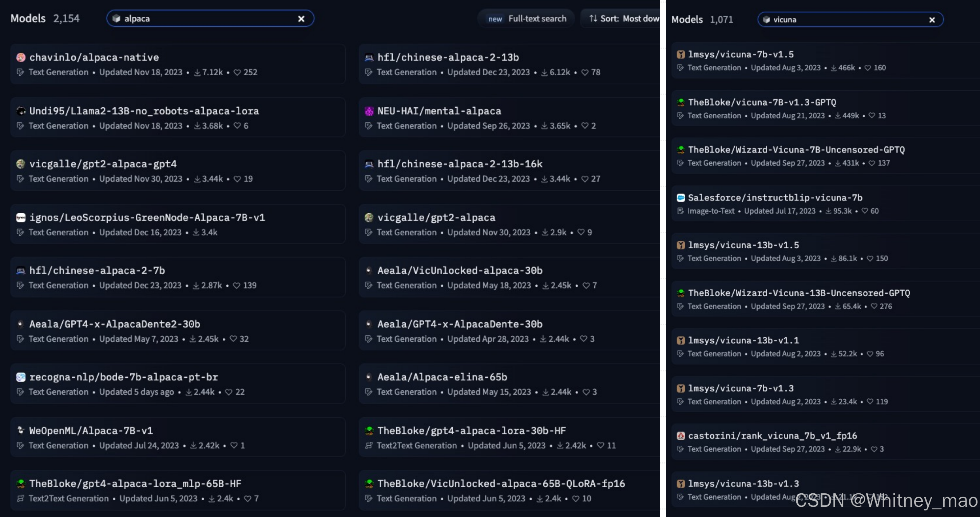980x517 pixels.
Task: Click avatar beside Aeala/Alpaca-elina-65b
Action: pyautogui.click(x=369, y=377)
